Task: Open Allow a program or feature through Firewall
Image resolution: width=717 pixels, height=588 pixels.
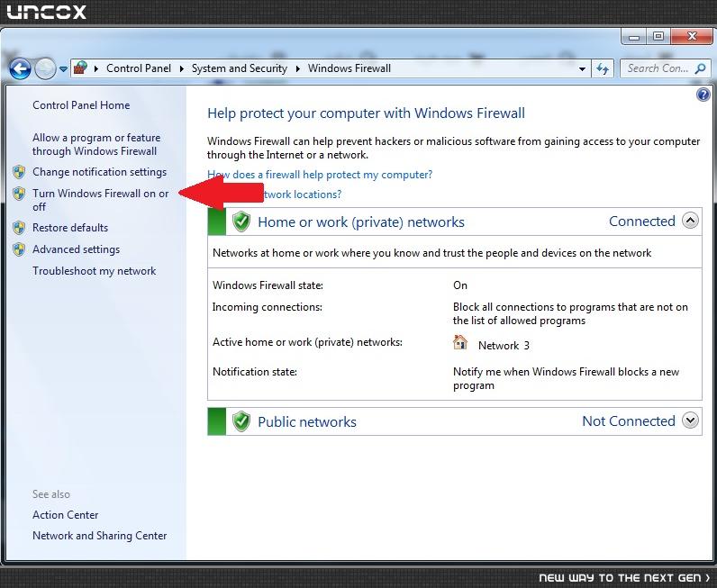Action: tap(96, 144)
